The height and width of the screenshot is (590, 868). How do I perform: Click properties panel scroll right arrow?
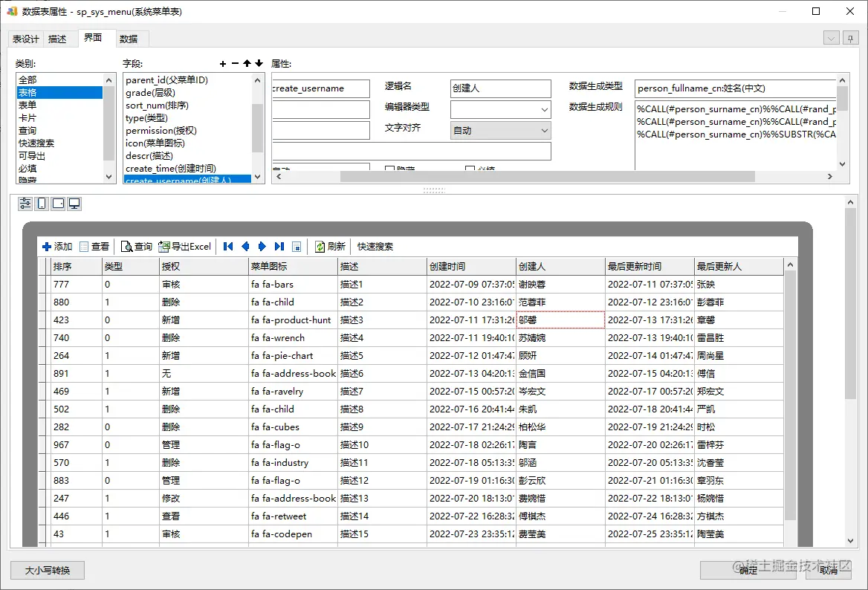pos(829,177)
